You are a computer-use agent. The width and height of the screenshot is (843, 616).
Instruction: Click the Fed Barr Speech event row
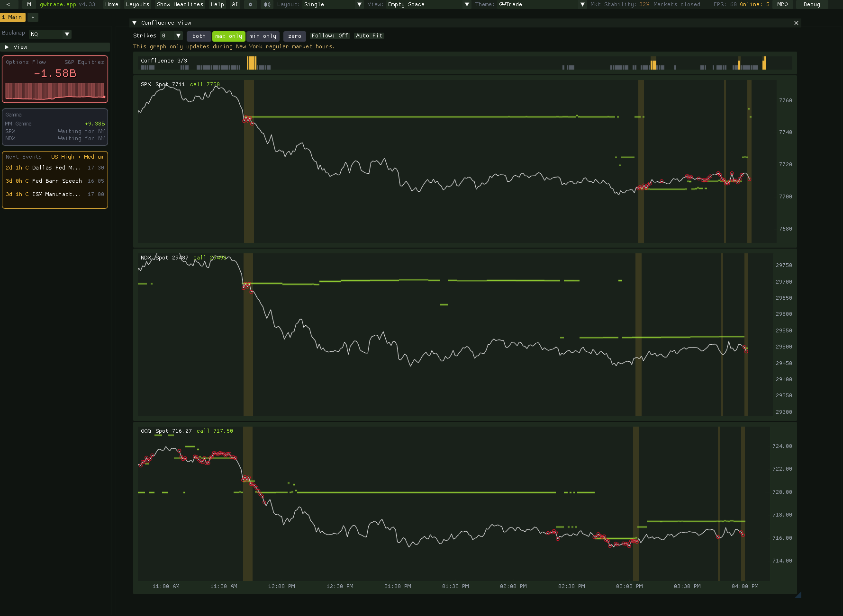pos(55,181)
